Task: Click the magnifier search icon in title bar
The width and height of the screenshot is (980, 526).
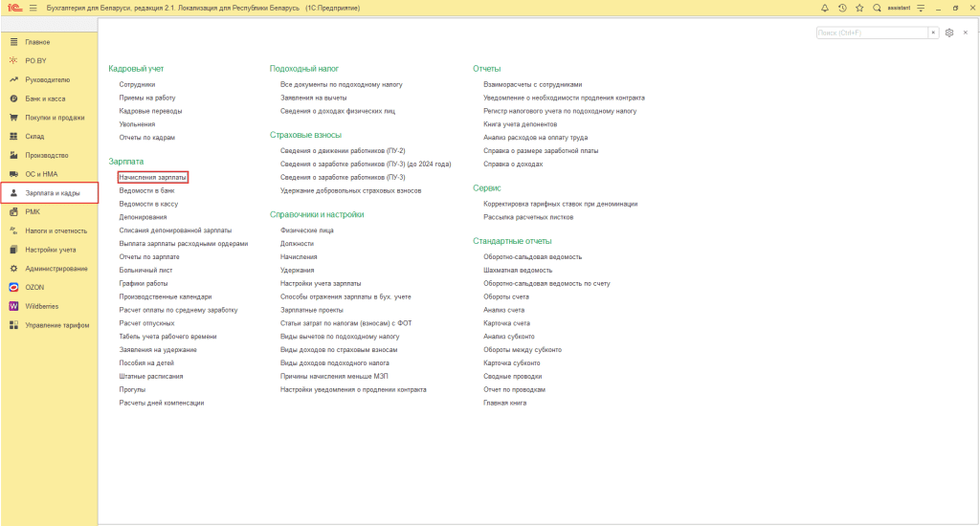Action: click(x=877, y=8)
